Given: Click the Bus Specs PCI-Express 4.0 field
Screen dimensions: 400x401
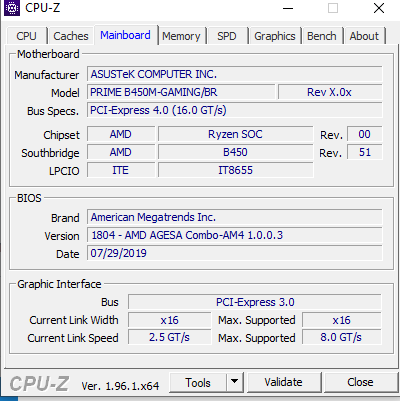Looking at the screenshot, I should 235,110.
